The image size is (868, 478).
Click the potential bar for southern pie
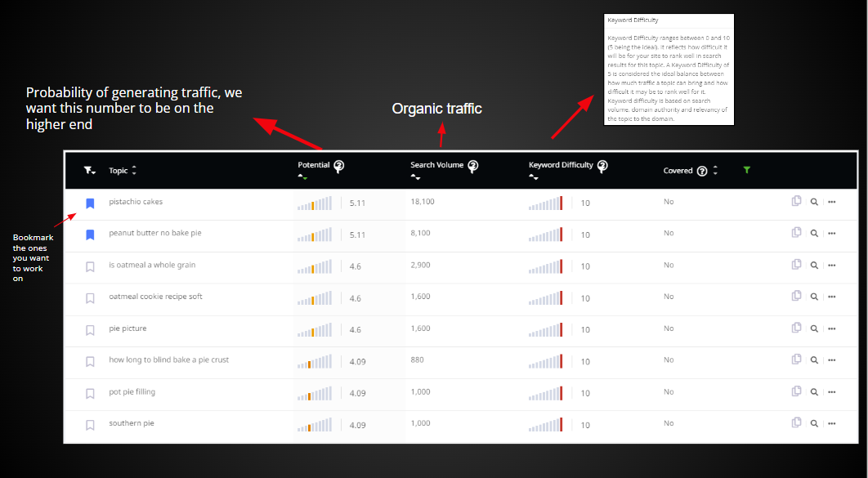tap(315, 425)
